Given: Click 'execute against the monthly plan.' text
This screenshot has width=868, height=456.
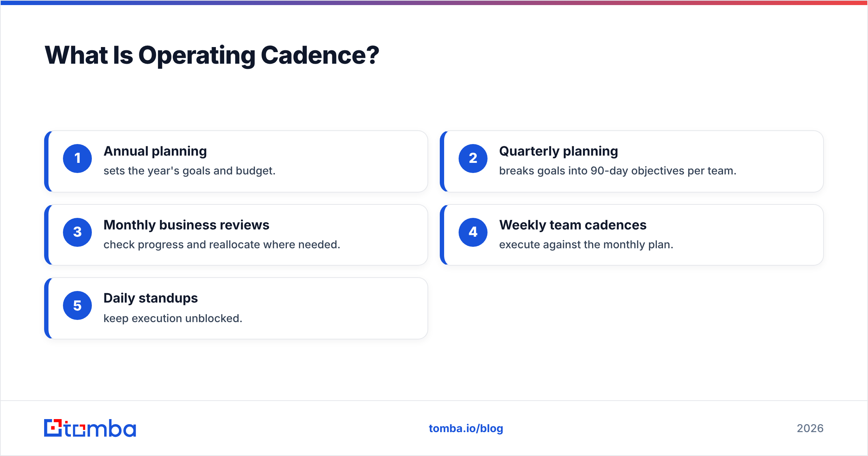Looking at the screenshot, I should click(x=586, y=245).
